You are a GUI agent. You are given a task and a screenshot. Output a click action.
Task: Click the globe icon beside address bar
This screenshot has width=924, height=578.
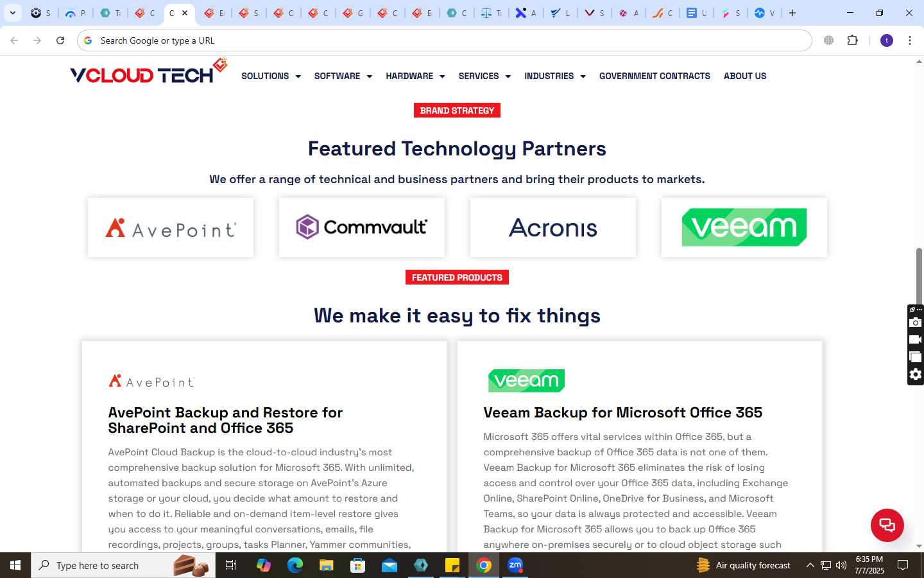(x=829, y=40)
